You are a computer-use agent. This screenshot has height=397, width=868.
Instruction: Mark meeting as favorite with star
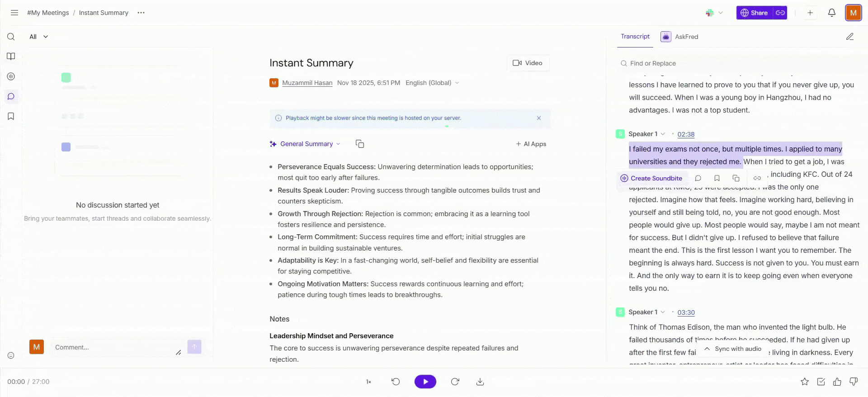805,382
